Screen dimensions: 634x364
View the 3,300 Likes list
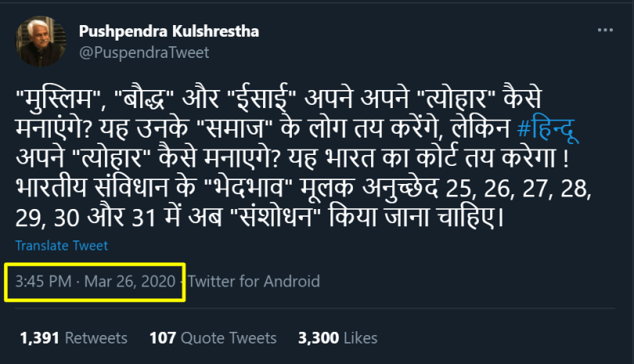[337, 338]
